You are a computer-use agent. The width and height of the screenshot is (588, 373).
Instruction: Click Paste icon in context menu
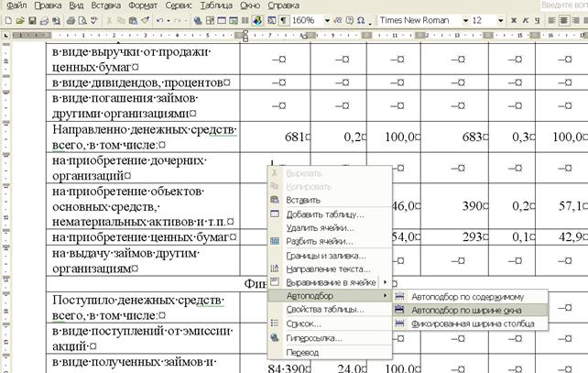(275, 200)
